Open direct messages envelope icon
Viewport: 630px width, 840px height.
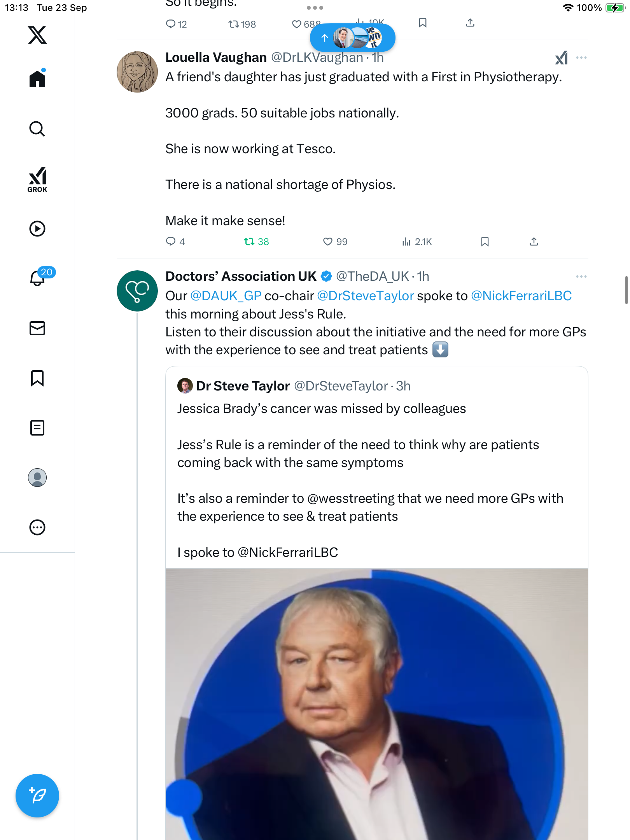pyautogui.click(x=37, y=328)
